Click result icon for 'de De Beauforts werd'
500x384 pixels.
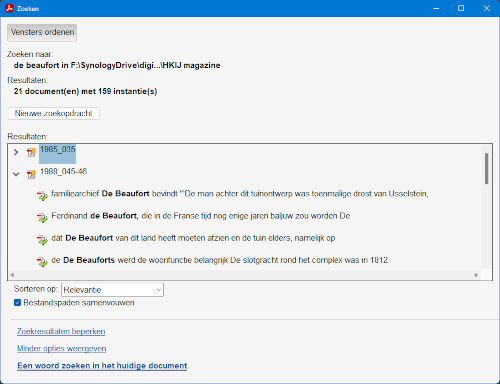42,262
